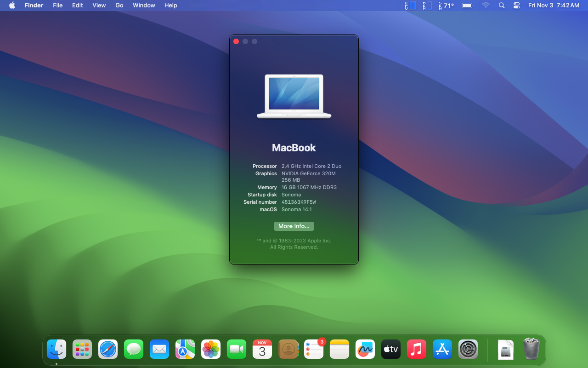The image size is (588, 368).
Task: Open the Go menu
Action: tap(119, 6)
